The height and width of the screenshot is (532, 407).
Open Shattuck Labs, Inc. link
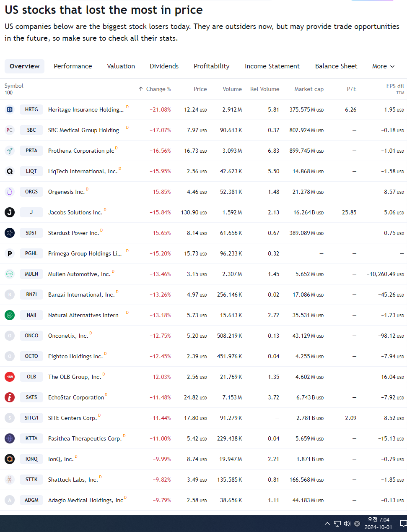tap(73, 480)
